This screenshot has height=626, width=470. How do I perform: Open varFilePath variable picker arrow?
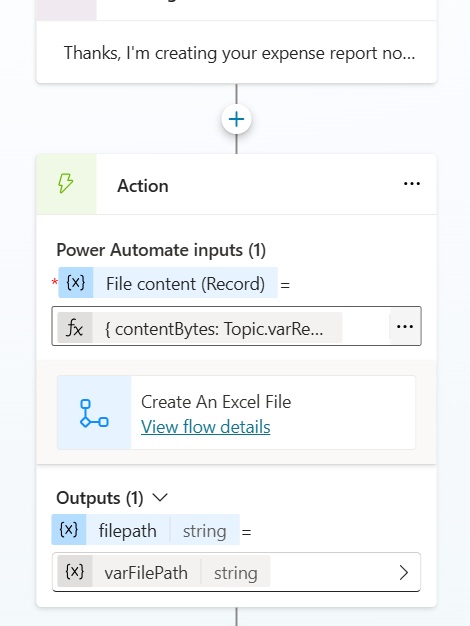tap(404, 573)
